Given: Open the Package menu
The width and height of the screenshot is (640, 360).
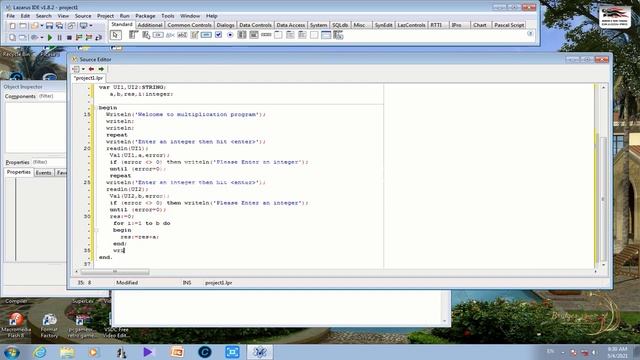Looking at the screenshot, I should coord(145,16).
